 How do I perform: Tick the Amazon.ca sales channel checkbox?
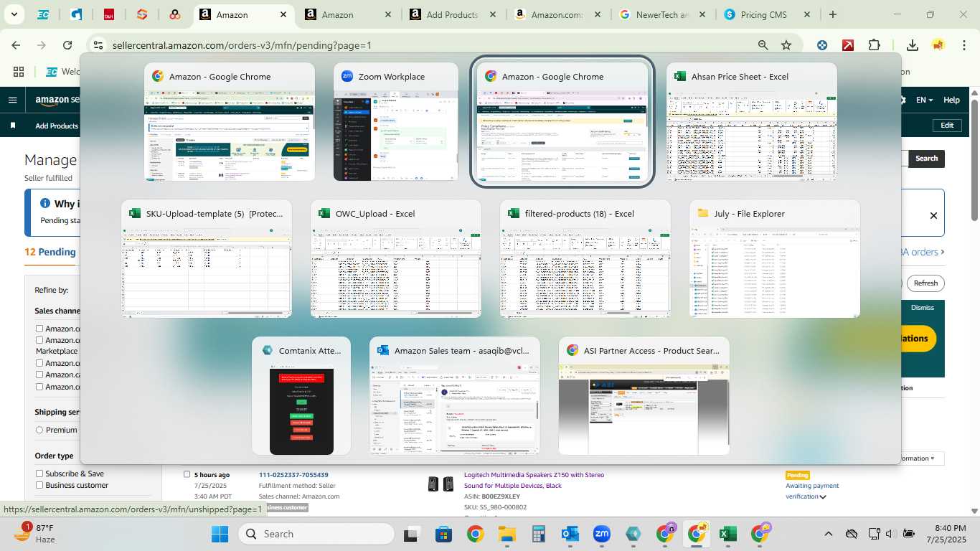click(x=39, y=375)
